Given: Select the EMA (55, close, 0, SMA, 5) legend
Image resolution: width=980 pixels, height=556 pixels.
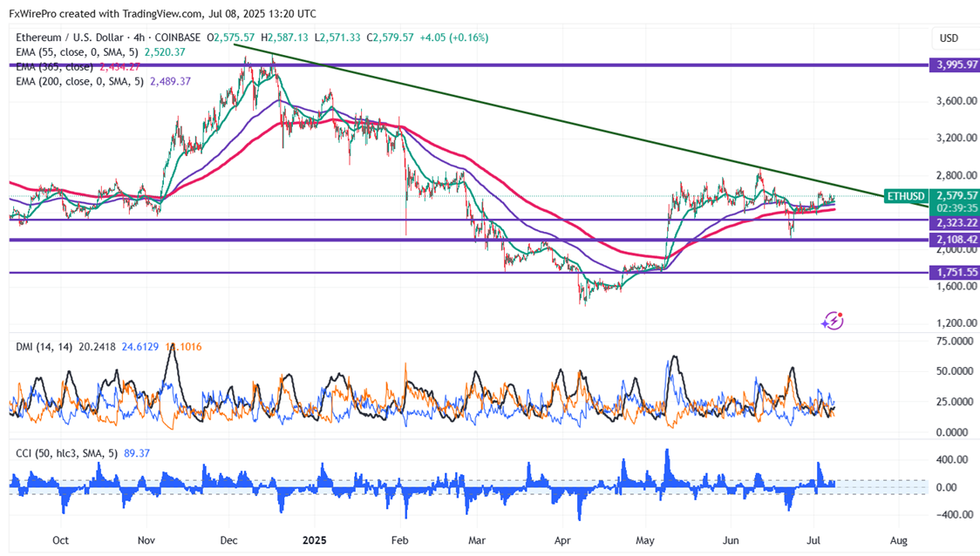Looking at the screenshot, I should (x=77, y=52).
